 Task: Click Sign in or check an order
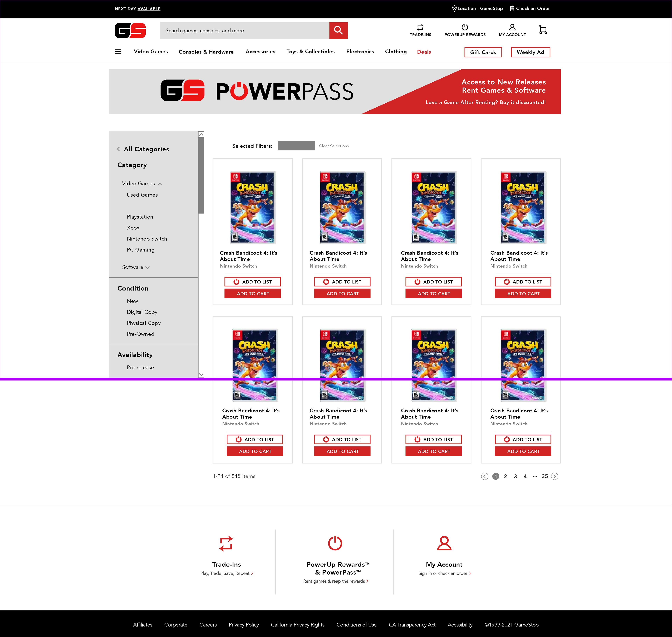(444, 573)
